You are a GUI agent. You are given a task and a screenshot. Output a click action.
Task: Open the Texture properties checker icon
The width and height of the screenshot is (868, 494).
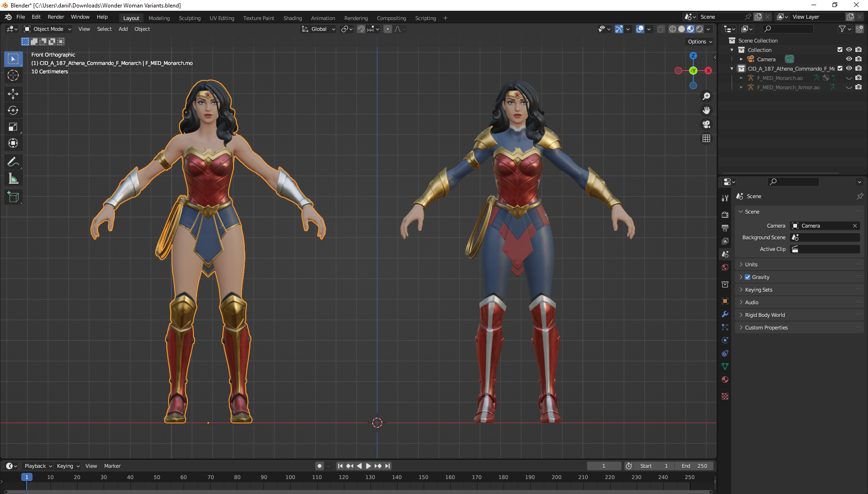coord(725,396)
